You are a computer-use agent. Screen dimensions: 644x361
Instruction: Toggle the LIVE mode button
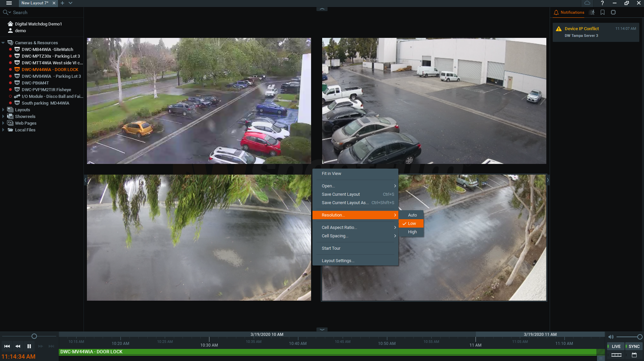(616, 346)
